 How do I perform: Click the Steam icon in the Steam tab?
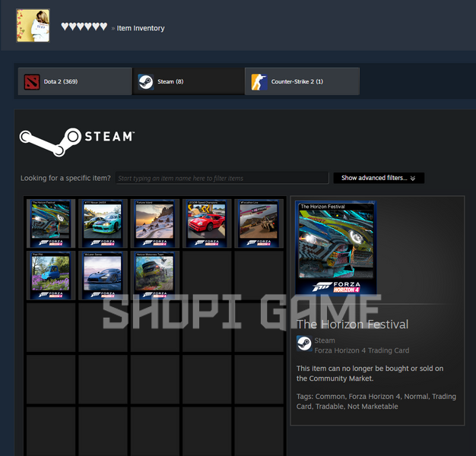[146, 82]
